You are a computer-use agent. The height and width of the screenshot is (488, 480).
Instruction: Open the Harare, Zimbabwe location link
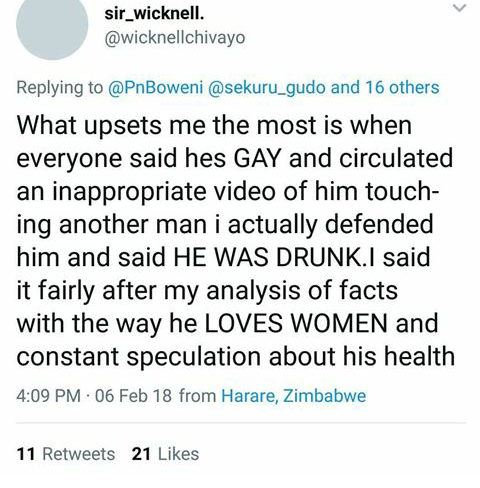(x=294, y=396)
